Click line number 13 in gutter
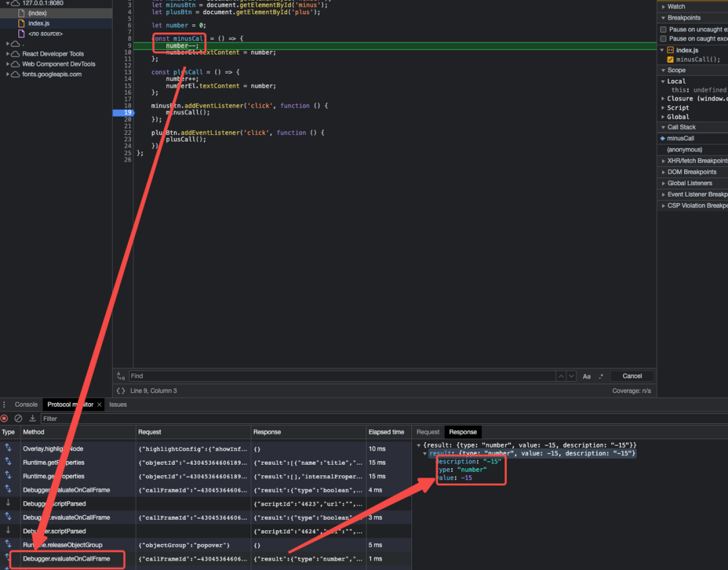 pyautogui.click(x=127, y=72)
